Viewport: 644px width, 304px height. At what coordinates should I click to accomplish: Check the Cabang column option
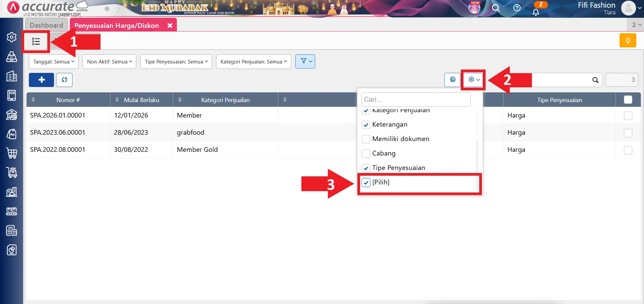(366, 154)
